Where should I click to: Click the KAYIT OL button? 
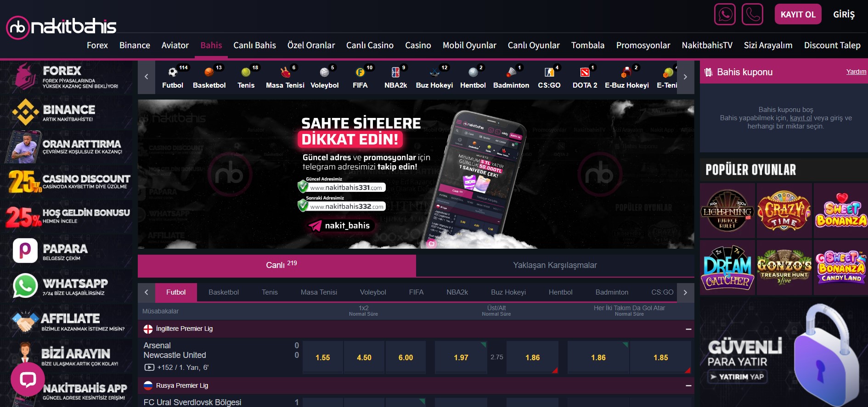pyautogui.click(x=798, y=14)
